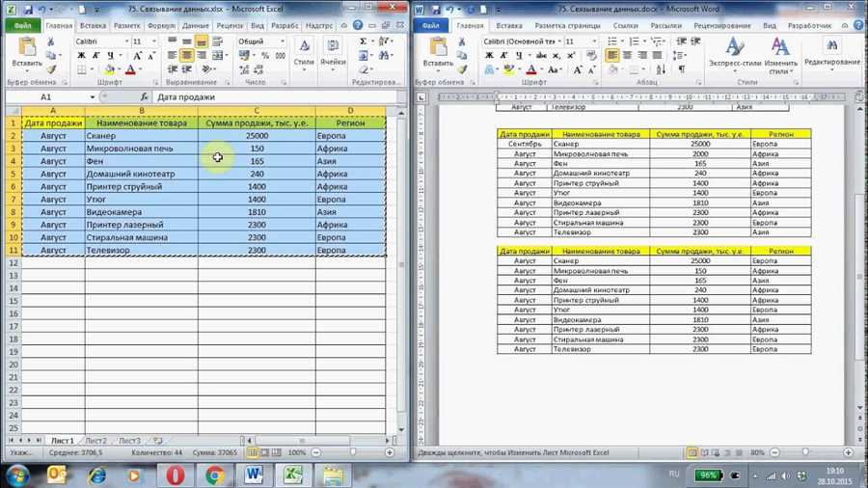Toggle wrap text in Excel alignment group
This screenshot has width=868, height=488.
[x=218, y=41]
